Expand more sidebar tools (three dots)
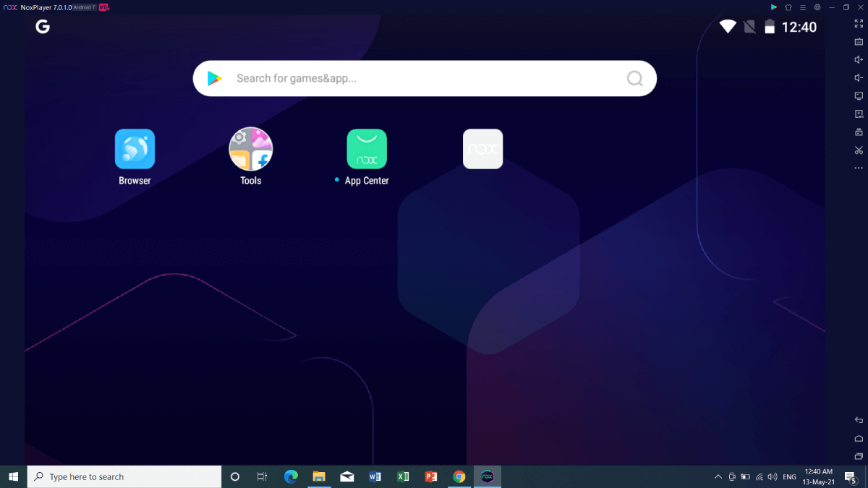The width and height of the screenshot is (868, 488). point(859,168)
